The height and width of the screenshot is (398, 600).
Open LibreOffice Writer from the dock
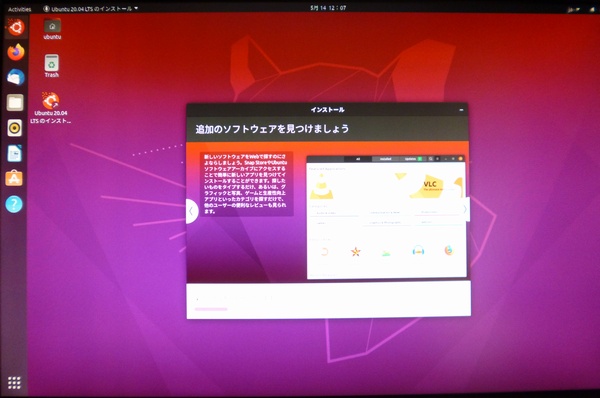[x=15, y=153]
